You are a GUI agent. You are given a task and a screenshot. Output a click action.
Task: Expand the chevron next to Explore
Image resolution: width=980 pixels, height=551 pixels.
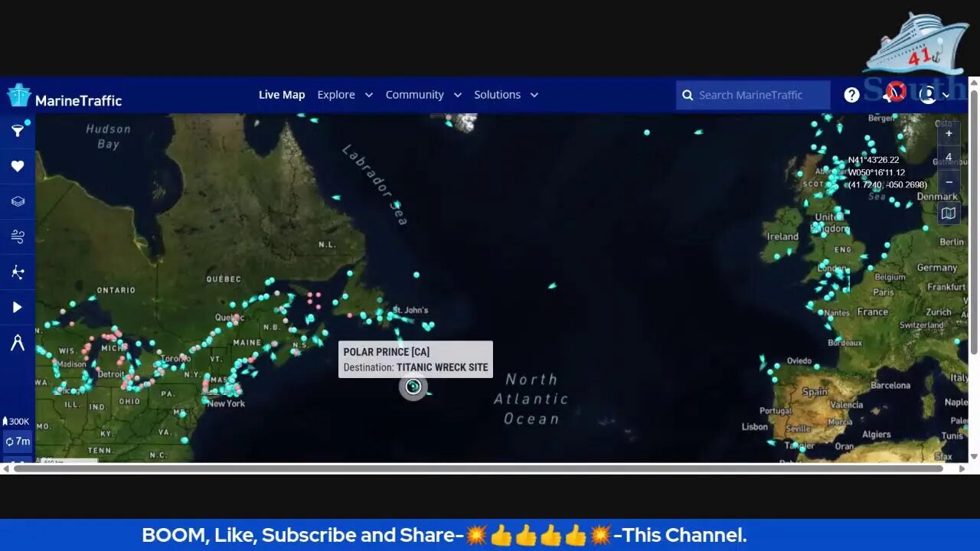[x=368, y=95]
